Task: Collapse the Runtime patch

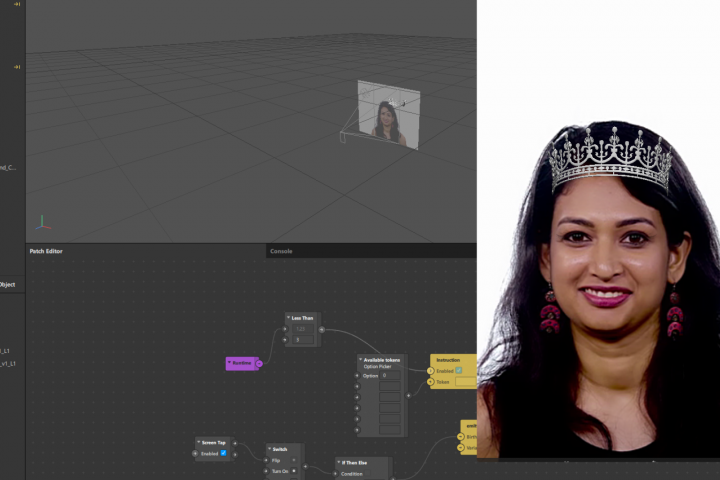Action: (229, 363)
